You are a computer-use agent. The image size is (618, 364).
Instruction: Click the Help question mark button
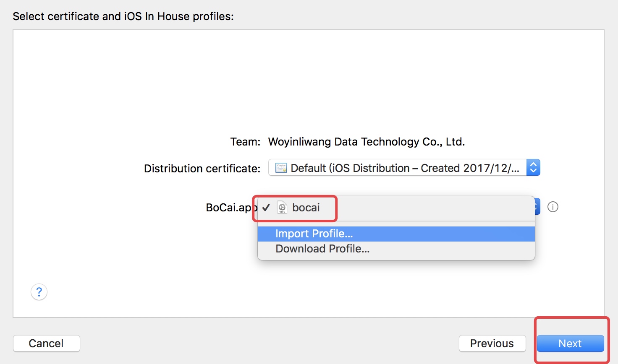click(39, 292)
